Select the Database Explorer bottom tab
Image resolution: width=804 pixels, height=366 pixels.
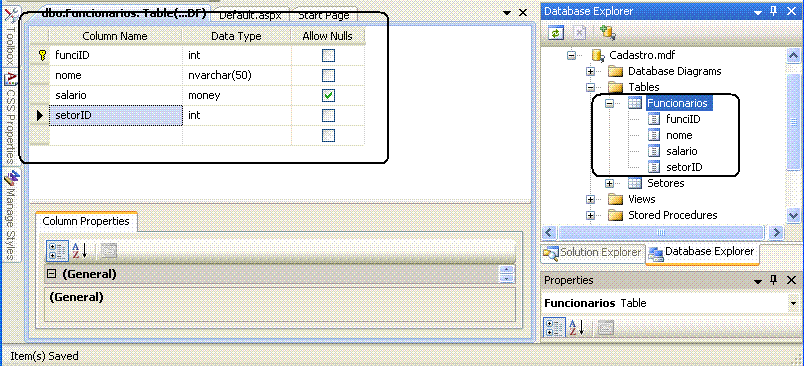click(x=702, y=252)
